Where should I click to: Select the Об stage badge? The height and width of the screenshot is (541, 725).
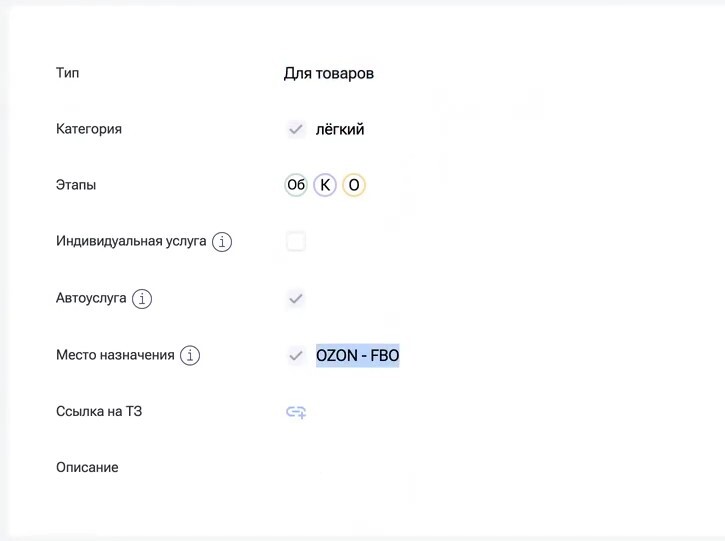coord(296,185)
